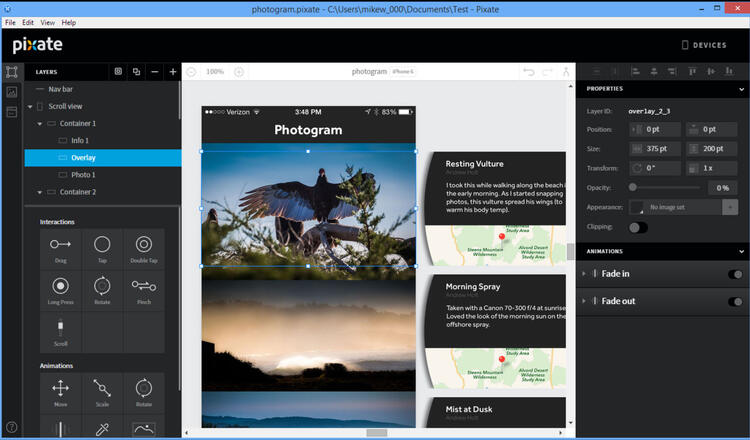Click the undo arrow above canvas
Image resolution: width=750 pixels, height=440 pixels.
click(x=529, y=72)
